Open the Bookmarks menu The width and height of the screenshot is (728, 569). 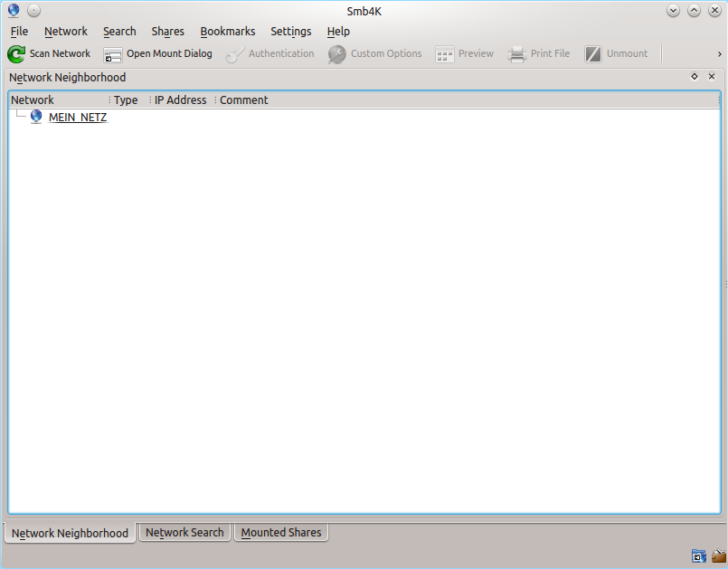point(228,32)
